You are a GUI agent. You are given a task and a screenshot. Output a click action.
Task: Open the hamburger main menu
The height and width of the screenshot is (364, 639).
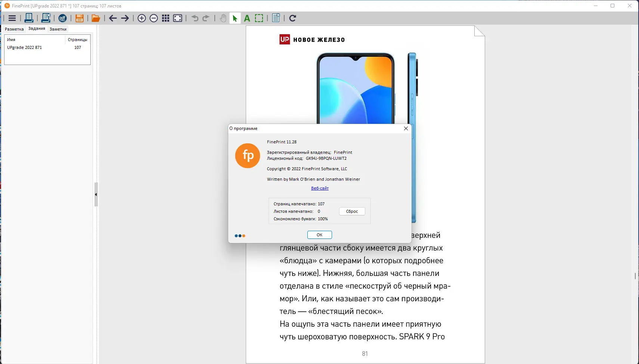pyautogui.click(x=12, y=18)
